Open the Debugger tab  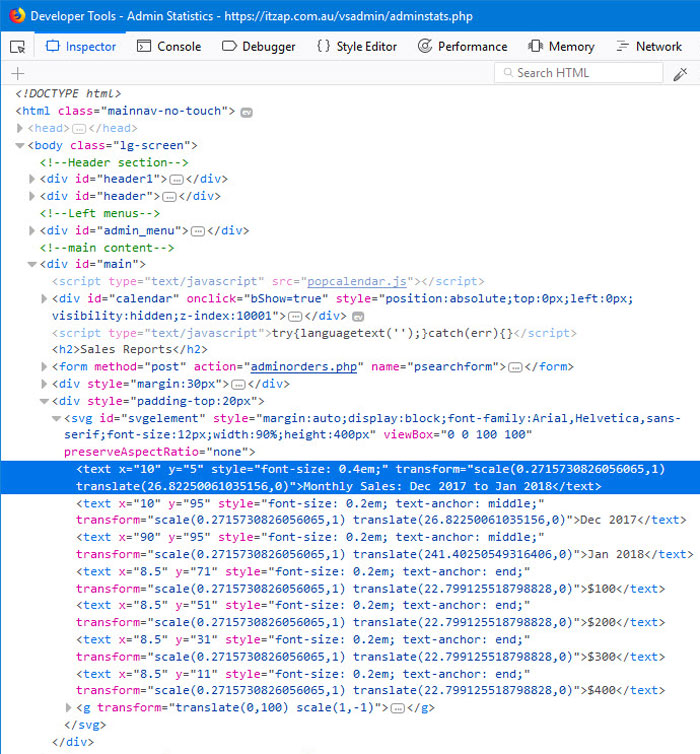click(x=258, y=46)
